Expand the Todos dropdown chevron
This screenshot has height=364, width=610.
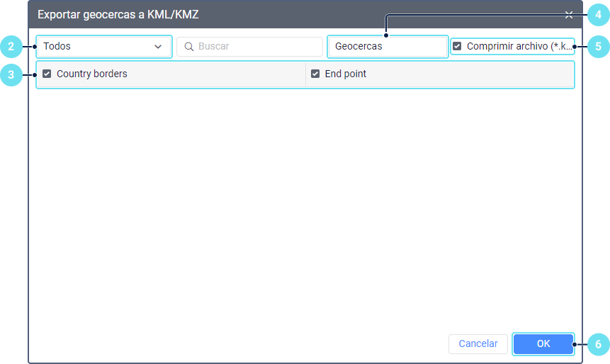158,47
